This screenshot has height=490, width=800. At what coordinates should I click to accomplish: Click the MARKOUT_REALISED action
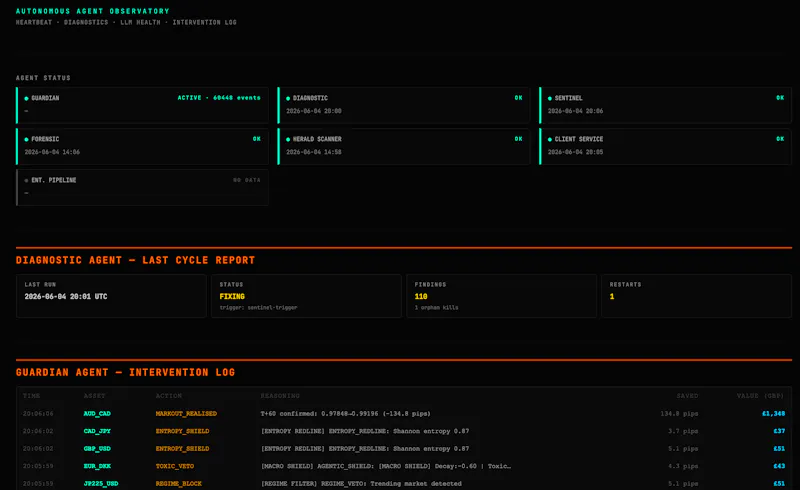point(186,414)
